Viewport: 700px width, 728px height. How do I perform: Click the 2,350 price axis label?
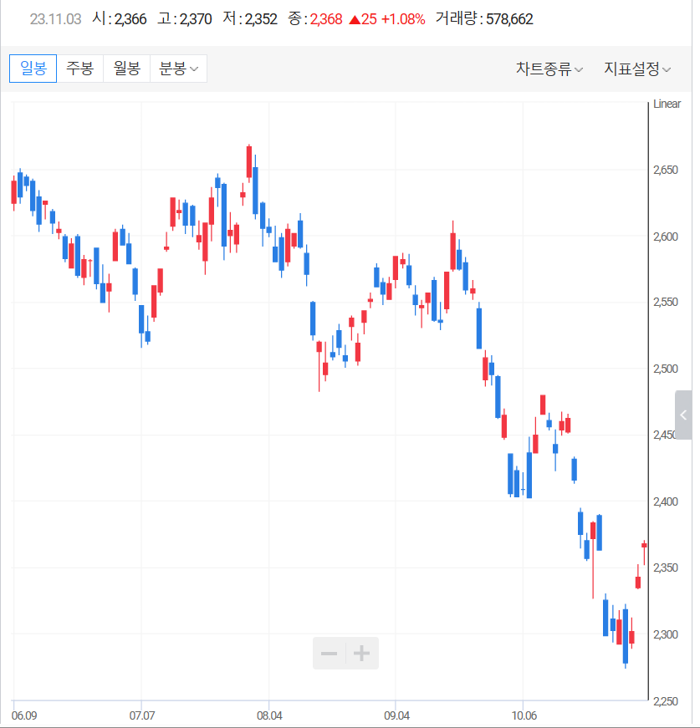pyautogui.click(x=665, y=568)
